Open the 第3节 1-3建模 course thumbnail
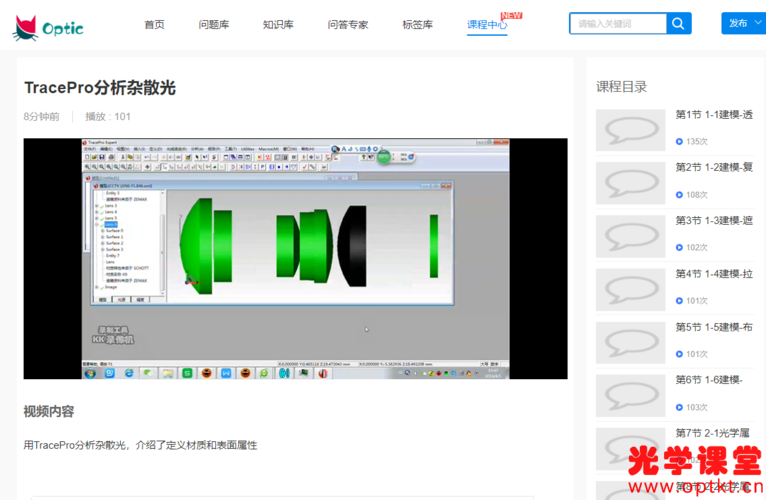Screen dimensions: 766x500 630,236
